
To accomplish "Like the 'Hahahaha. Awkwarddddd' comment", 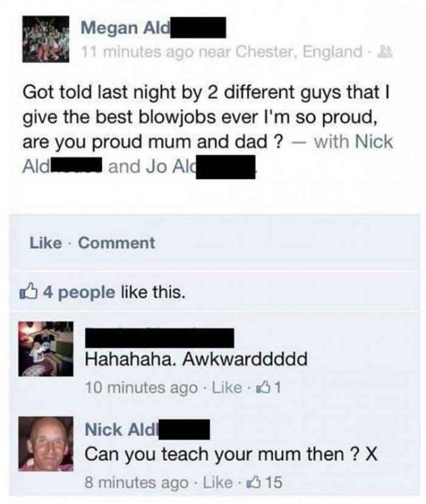I will tap(227, 387).
